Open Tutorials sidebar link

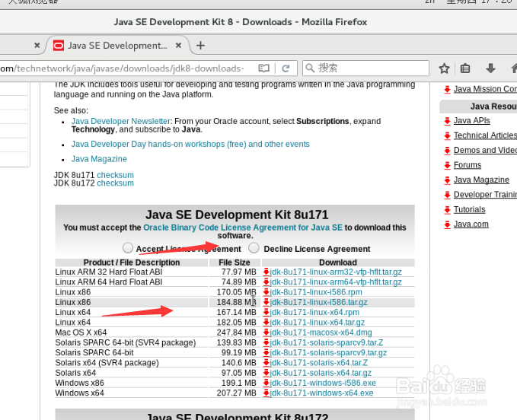[x=469, y=209]
